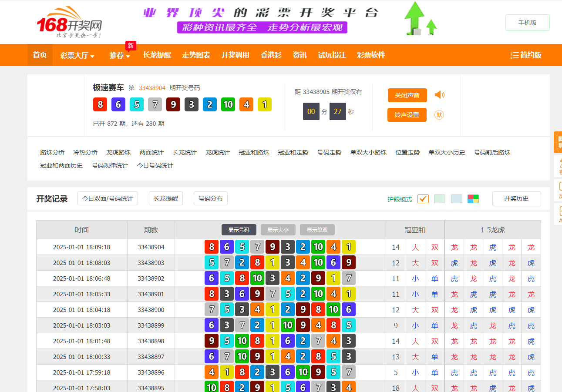Open the 开奖历史 history page
The image size is (562, 392).
(x=516, y=198)
